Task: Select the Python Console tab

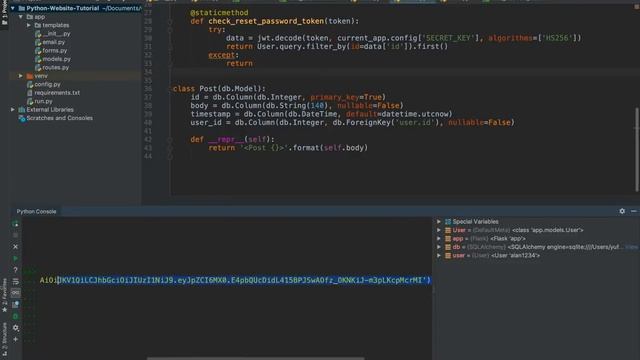Action: (36, 211)
